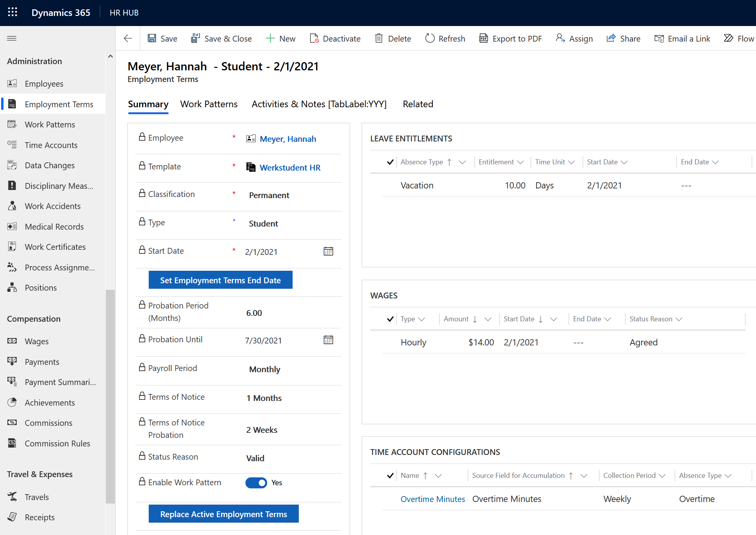Select all rows in Wages grid
The image size is (756, 535).
pyautogui.click(x=390, y=319)
